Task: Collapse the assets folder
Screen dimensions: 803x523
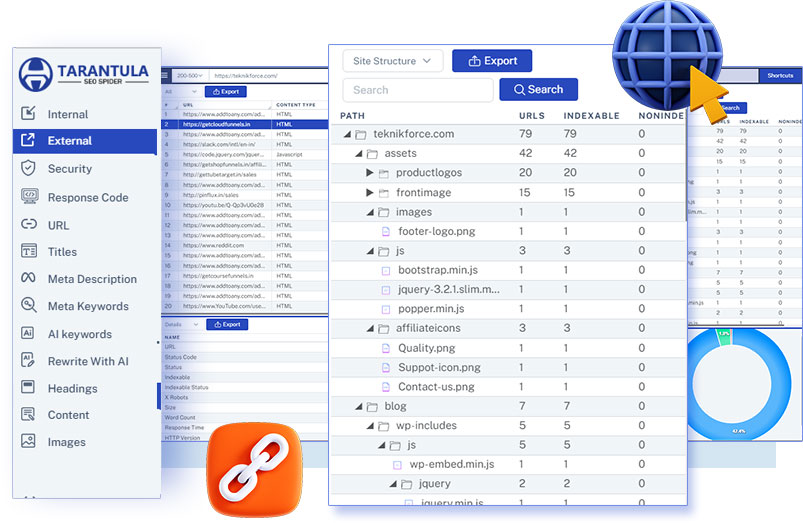Action: pyautogui.click(x=358, y=154)
